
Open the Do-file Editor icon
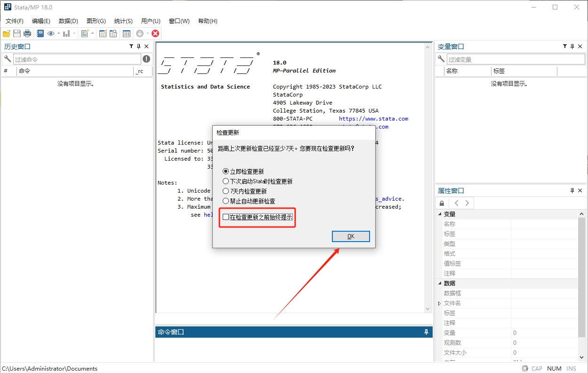[85, 33]
